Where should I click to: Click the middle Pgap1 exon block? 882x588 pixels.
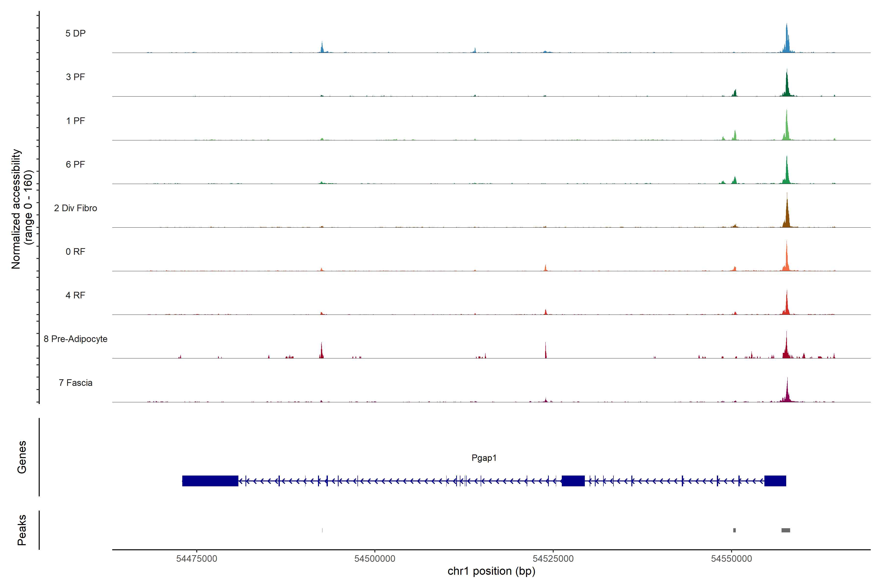tap(573, 481)
